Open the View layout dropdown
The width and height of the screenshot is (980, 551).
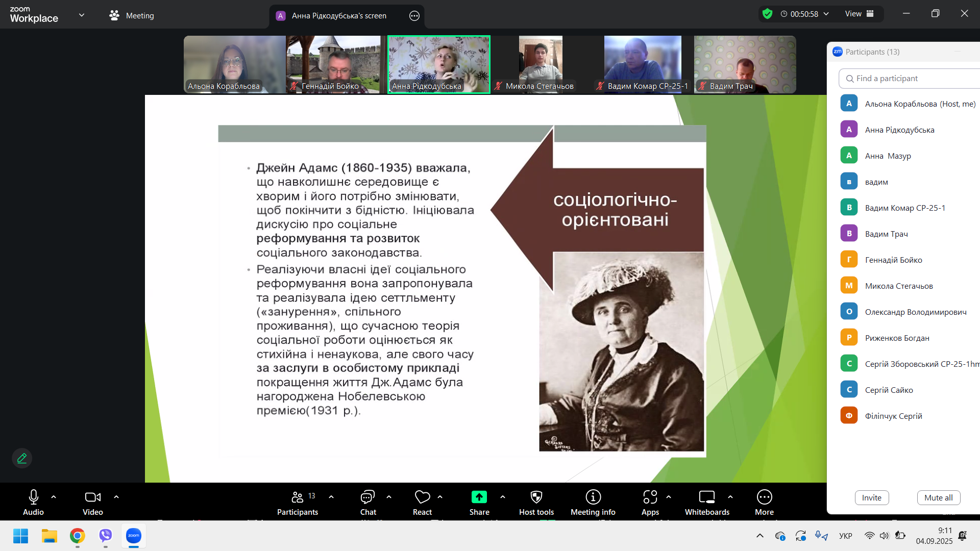[859, 14]
